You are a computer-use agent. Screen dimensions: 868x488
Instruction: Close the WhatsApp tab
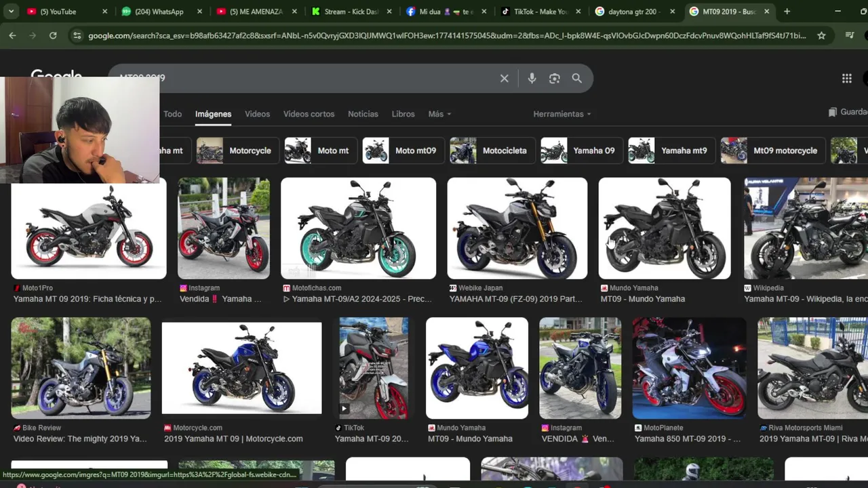(199, 12)
